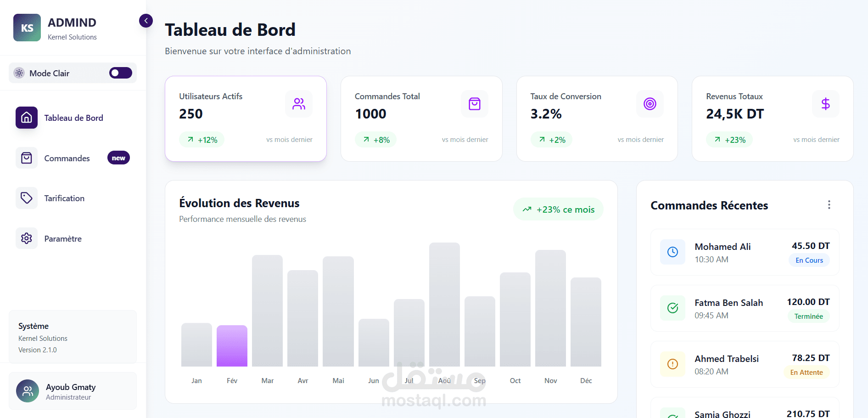
Task: Click the +23% ce mois badge
Action: pyautogui.click(x=558, y=209)
